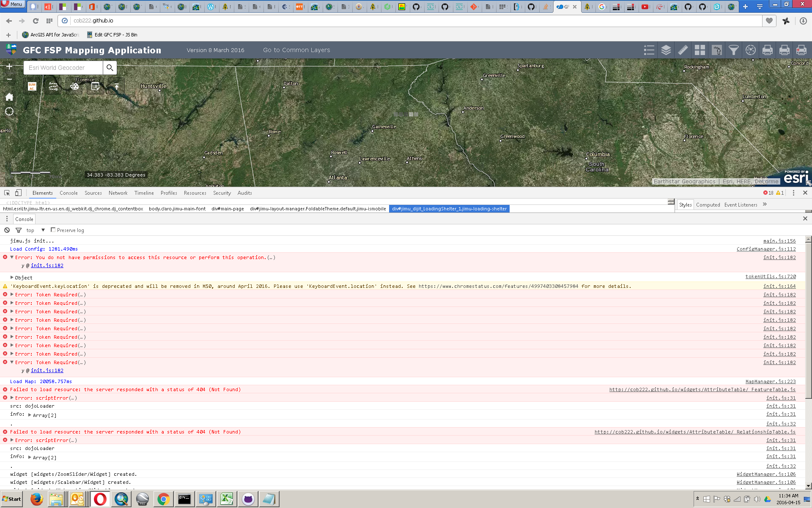Click the Esri World Geocoder search field
This screenshot has height=508, width=812.
[x=63, y=68]
